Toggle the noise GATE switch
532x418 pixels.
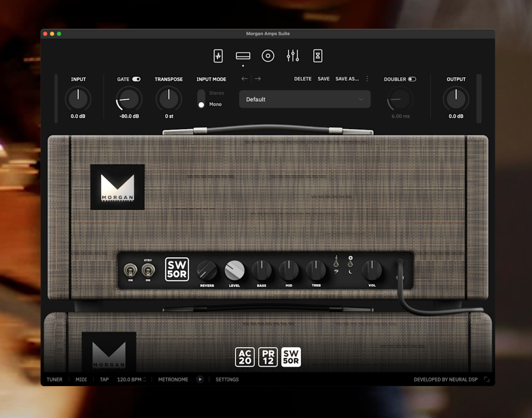[137, 79]
